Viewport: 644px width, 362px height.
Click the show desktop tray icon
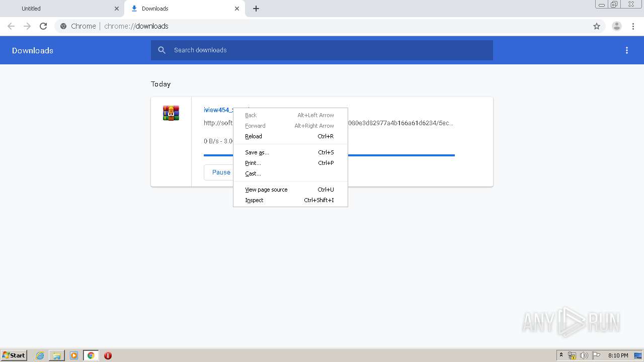pyautogui.click(x=638, y=355)
